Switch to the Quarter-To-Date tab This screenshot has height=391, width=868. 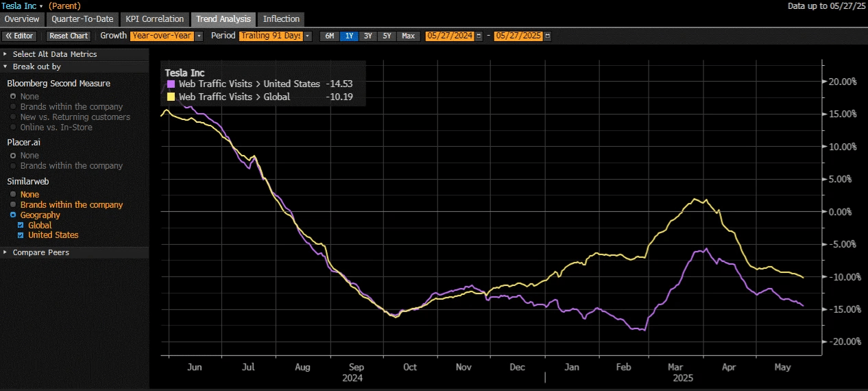82,19
